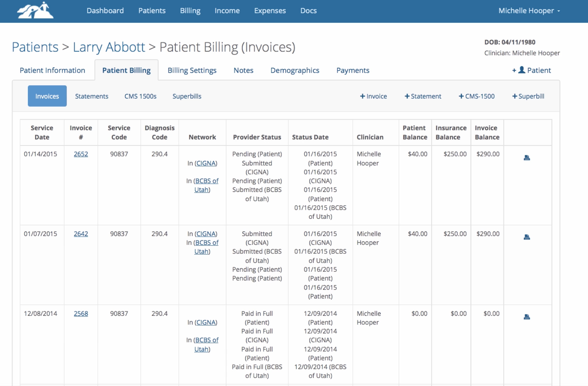
Task: Print invoice 2642 using printer icon
Action: click(527, 237)
